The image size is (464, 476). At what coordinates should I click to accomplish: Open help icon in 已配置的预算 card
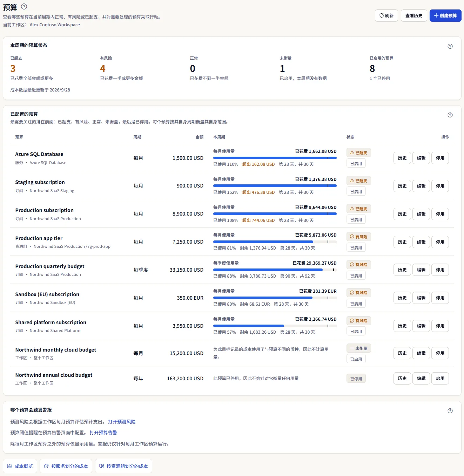click(x=450, y=115)
